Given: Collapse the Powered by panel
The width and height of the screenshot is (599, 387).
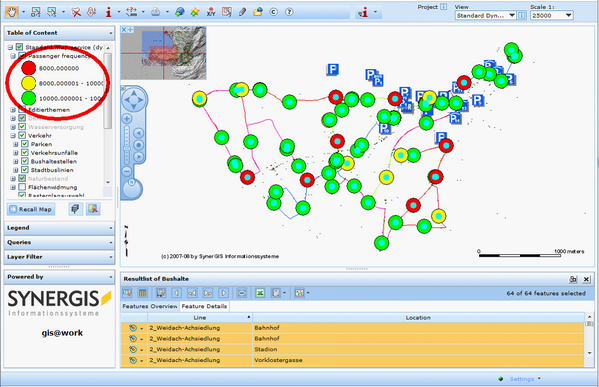Looking at the screenshot, I should point(59,277).
